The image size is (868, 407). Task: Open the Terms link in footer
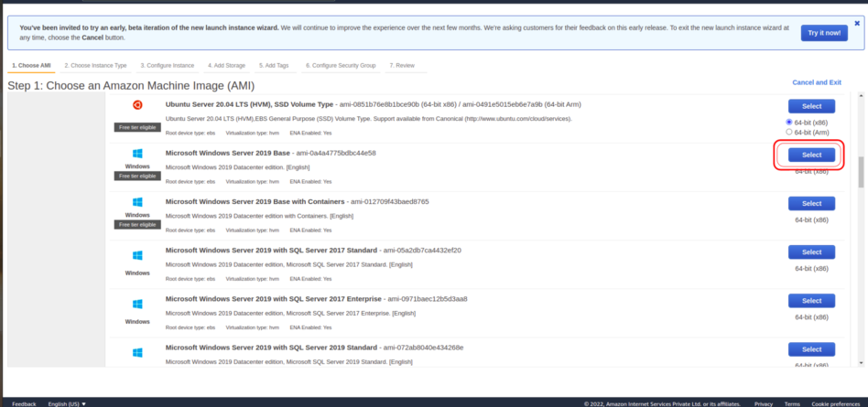tap(792, 404)
